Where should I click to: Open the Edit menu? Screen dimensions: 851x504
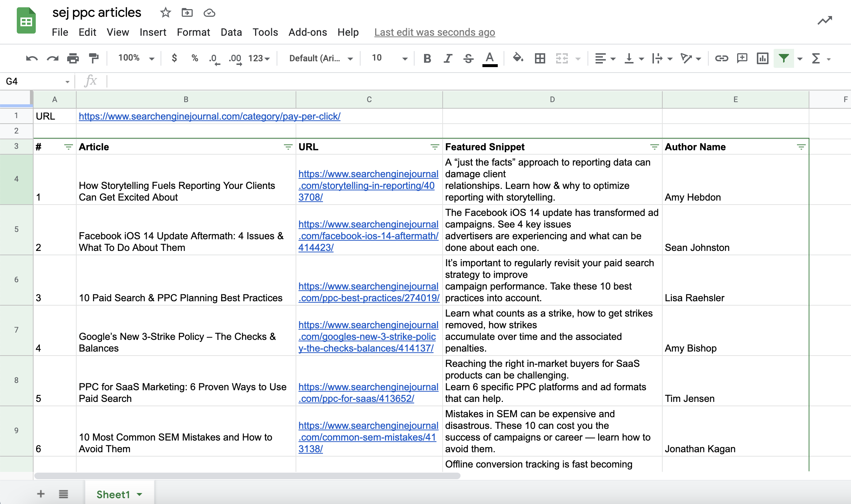pyautogui.click(x=87, y=32)
